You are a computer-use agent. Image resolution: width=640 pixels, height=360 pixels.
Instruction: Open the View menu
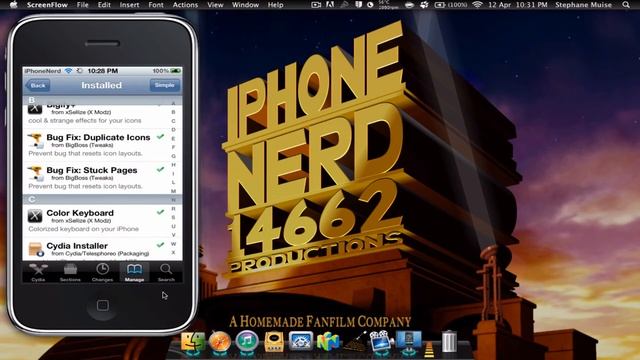pyautogui.click(x=215, y=5)
